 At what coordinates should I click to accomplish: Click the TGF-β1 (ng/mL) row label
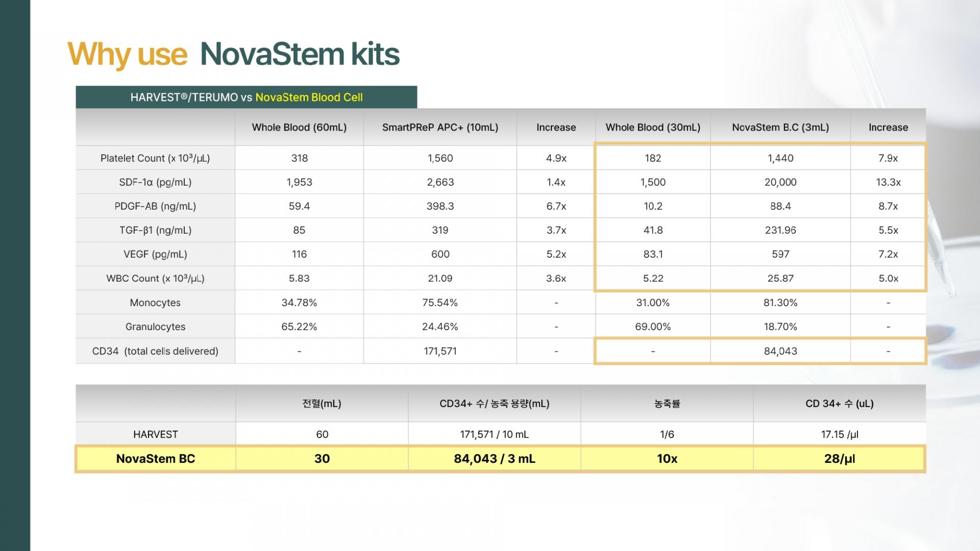(x=155, y=230)
